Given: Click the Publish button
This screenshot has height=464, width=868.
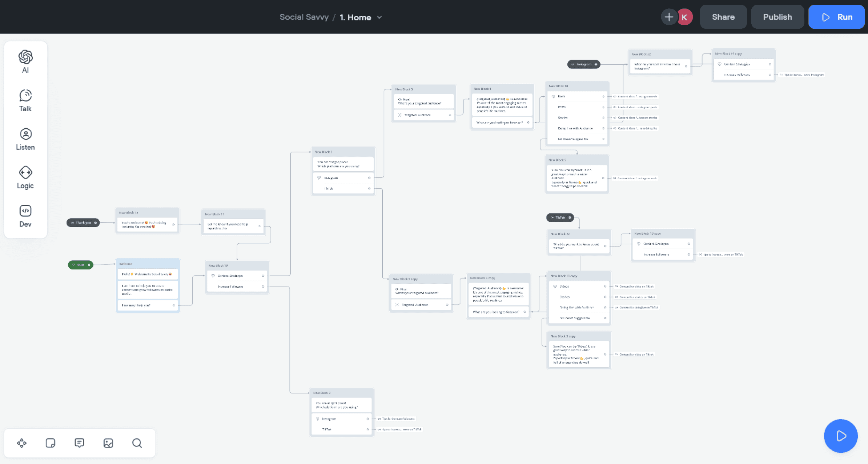Looking at the screenshot, I should (x=777, y=17).
